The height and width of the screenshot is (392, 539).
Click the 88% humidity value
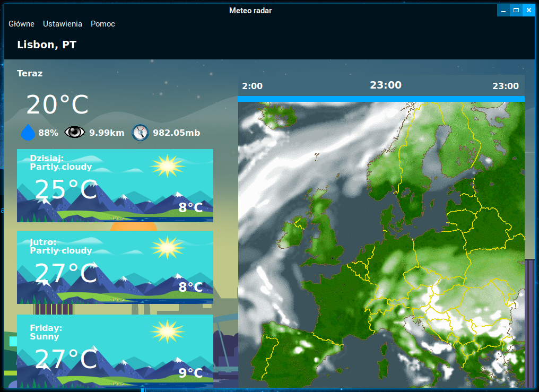coord(48,133)
